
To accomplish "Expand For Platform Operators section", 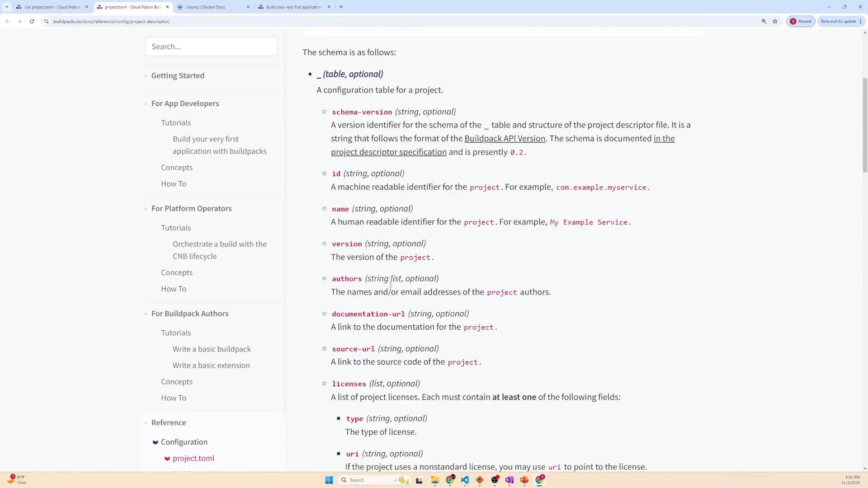I will tap(191, 208).
